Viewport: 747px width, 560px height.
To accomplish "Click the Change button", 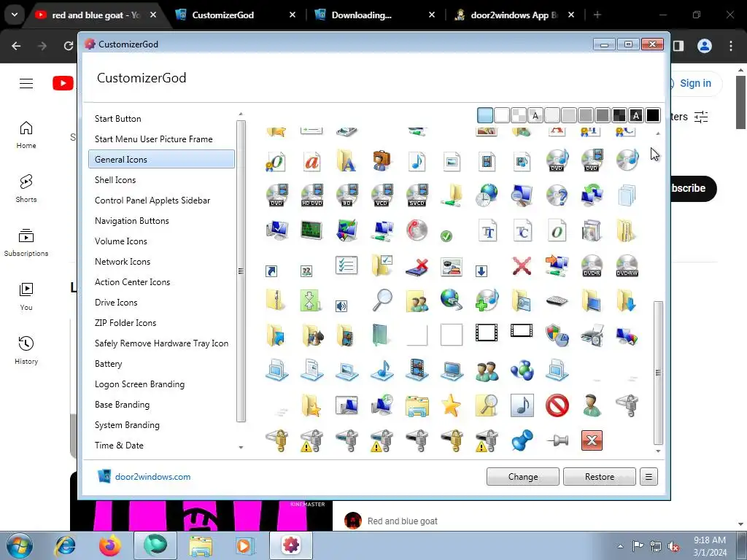I will 522,477.
